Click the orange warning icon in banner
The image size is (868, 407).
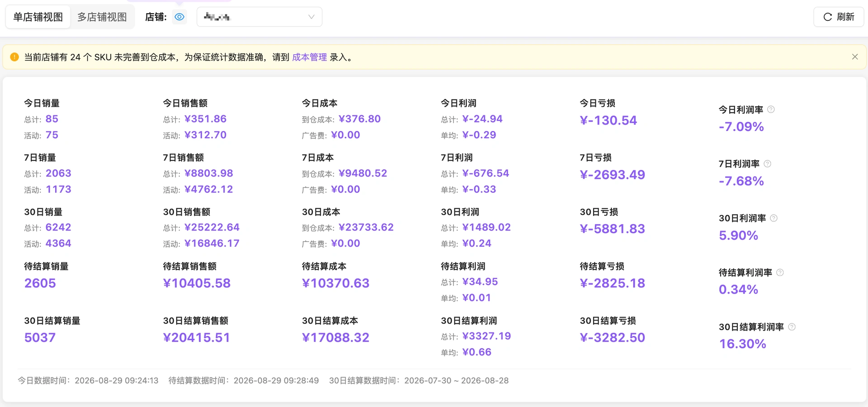point(14,57)
